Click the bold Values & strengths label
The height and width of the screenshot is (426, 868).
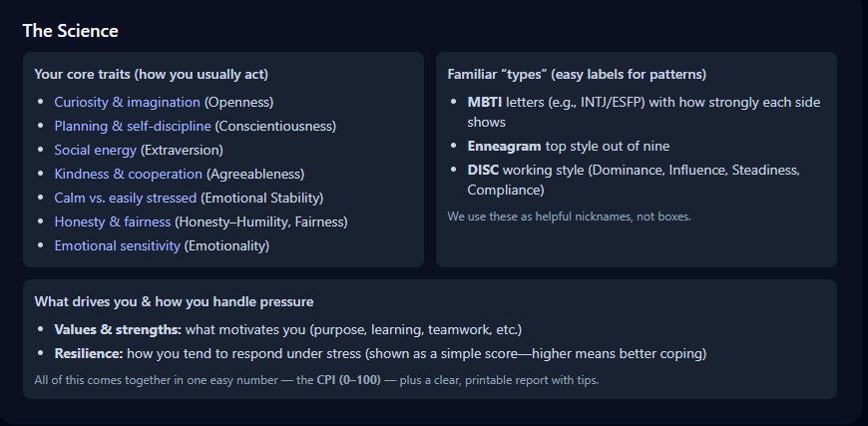click(x=117, y=329)
